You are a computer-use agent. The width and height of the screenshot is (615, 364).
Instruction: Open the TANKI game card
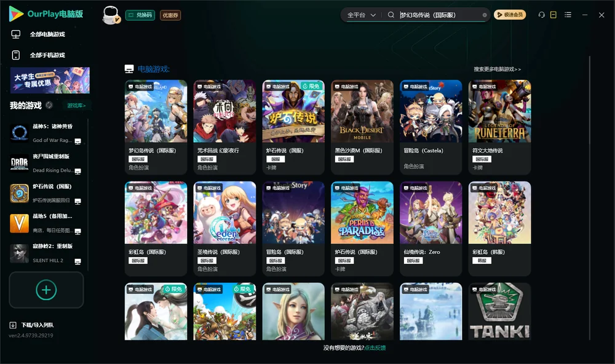(x=499, y=312)
